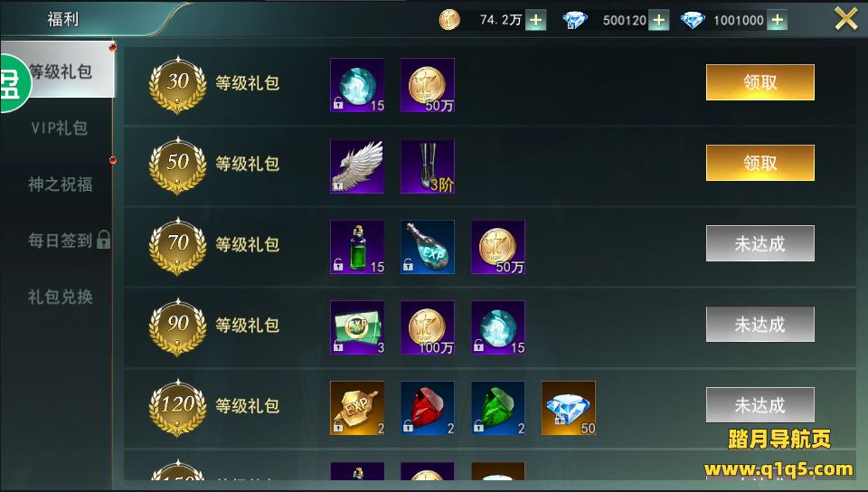Image resolution: width=868 pixels, height=492 pixels.
Task: Click the EXP ticket reward in level 90 pack
Action: click(x=357, y=327)
